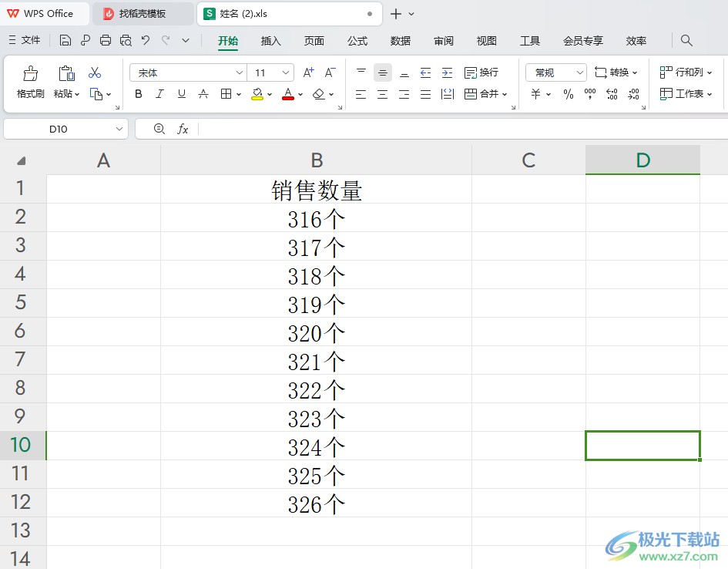Viewport: 728px width, 569px height.
Task: Click the increase font size icon
Action: (x=308, y=72)
